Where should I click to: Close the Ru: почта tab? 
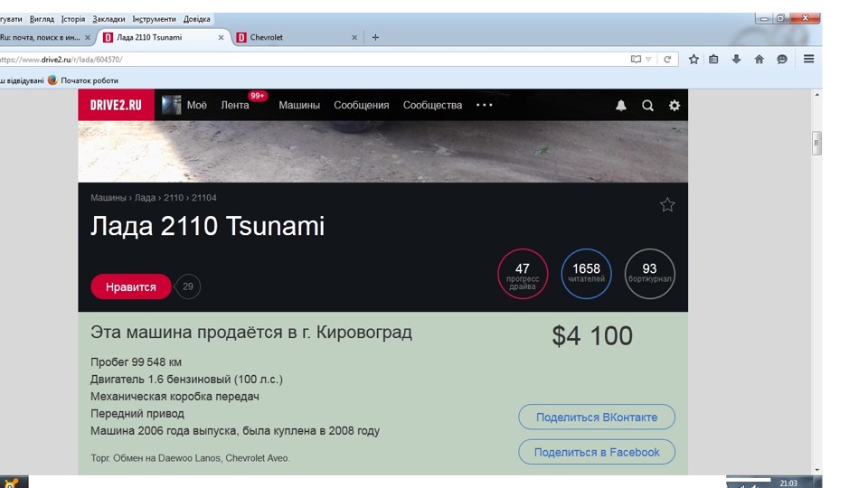pos(87,38)
